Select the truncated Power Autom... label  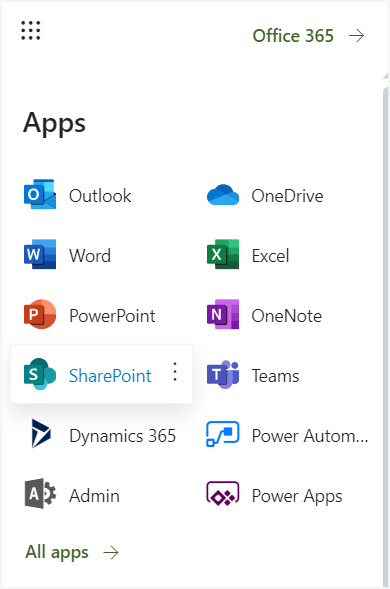310,436
